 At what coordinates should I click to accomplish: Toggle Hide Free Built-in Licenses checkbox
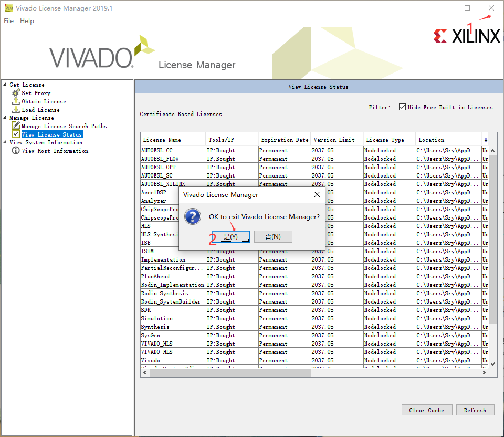tap(402, 107)
